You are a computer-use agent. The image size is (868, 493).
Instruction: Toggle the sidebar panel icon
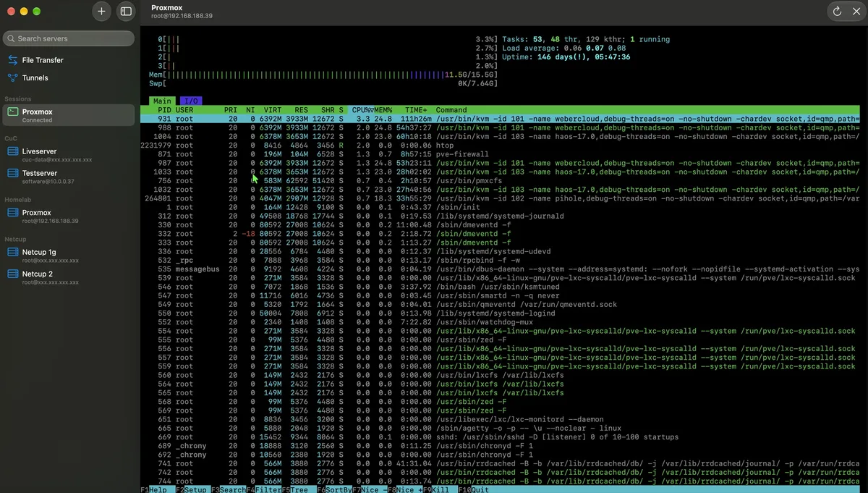(126, 12)
